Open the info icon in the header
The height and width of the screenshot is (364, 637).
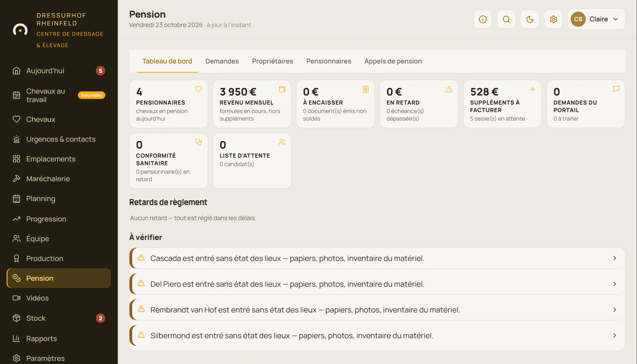(x=483, y=19)
